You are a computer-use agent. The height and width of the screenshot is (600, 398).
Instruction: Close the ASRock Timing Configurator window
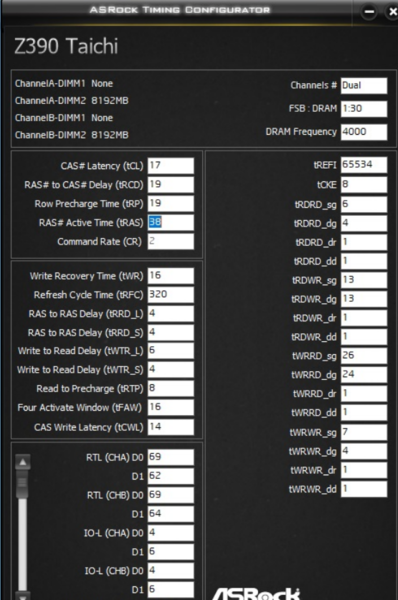click(x=392, y=11)
